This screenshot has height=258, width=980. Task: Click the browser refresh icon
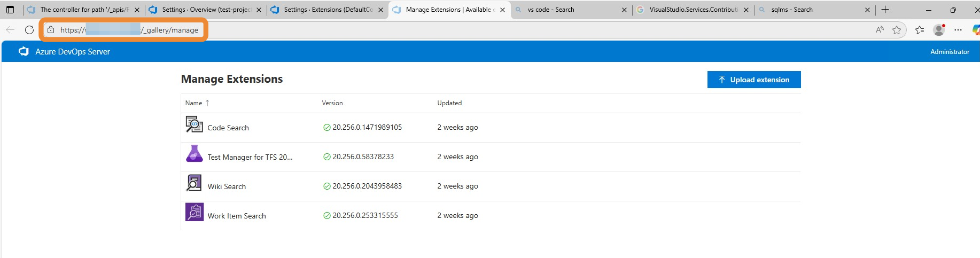29,30
